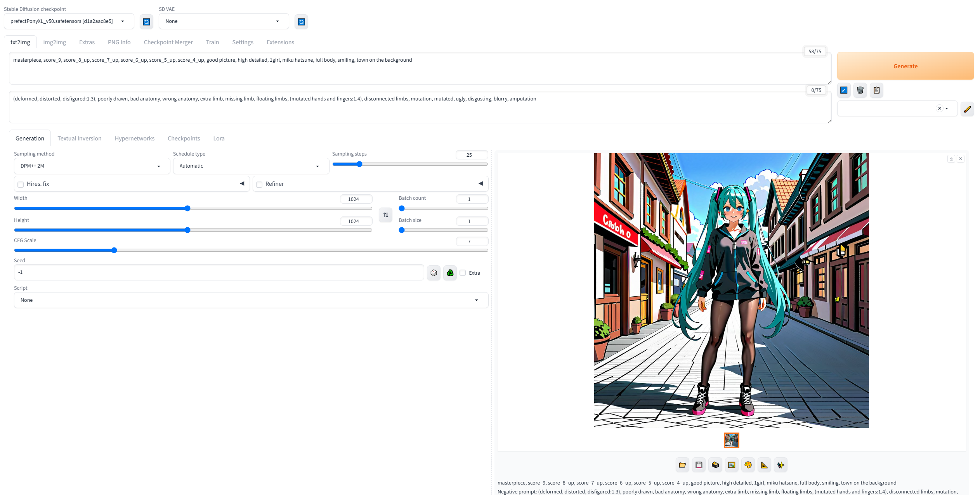Switch to the Extras tab
This screenshot has height=495, width=980.
(x=87, y=42)
